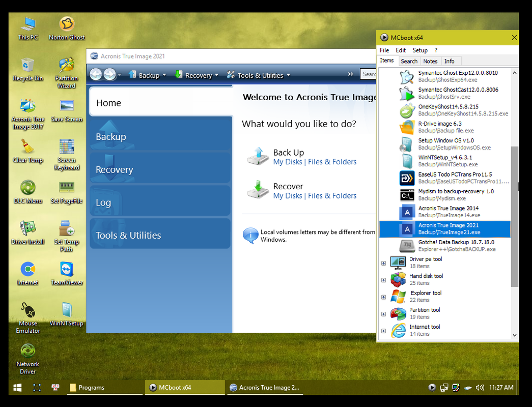Show more toolbar items with chevron
The height and width of the screenshot is (407, 532).
coord(350,74)
